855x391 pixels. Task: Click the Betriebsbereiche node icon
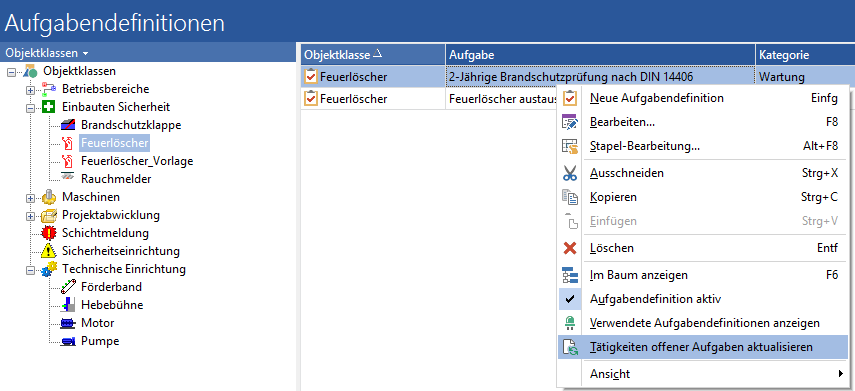point(49,89)
